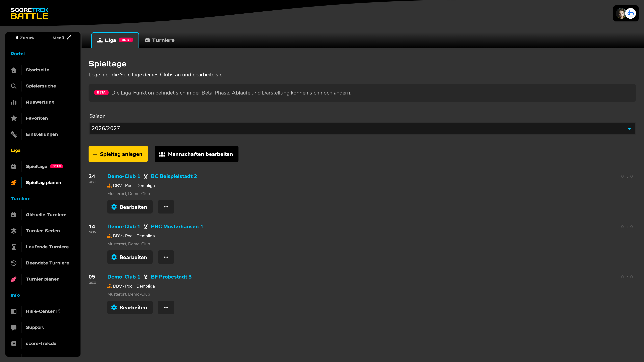Select the Liga BETA tab

click(115, 40)
